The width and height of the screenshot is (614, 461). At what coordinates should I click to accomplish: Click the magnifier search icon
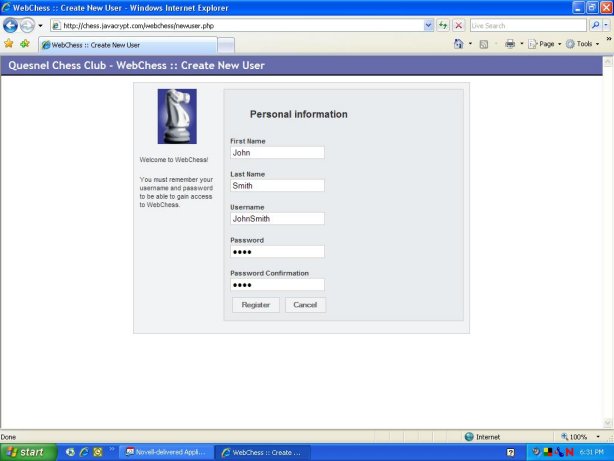click(x=595, y=25)
